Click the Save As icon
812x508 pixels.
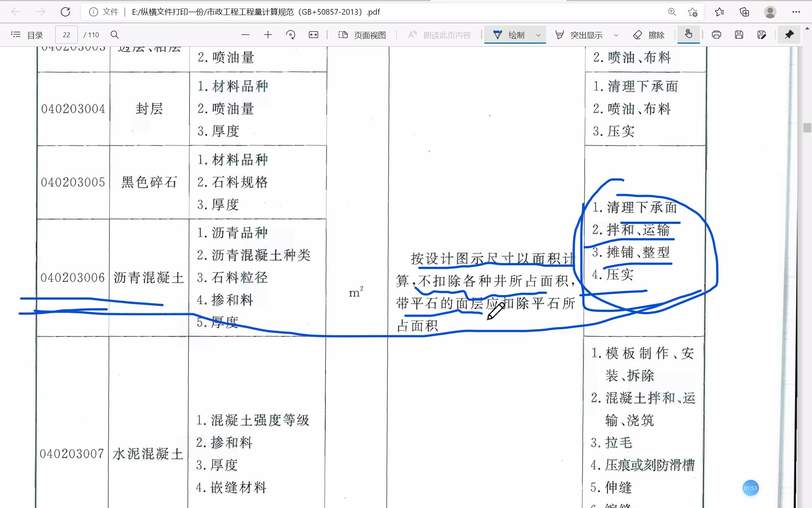click(762, 35)
